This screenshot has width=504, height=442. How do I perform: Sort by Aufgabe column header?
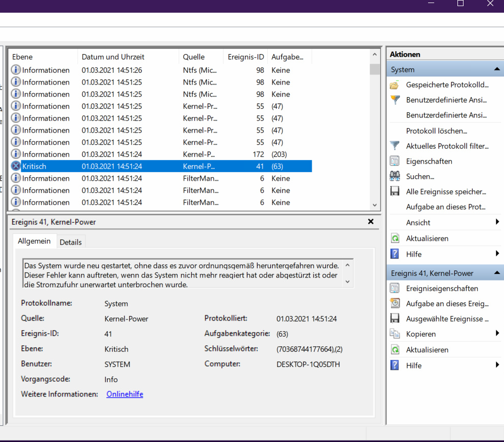(x=289, y=57)
